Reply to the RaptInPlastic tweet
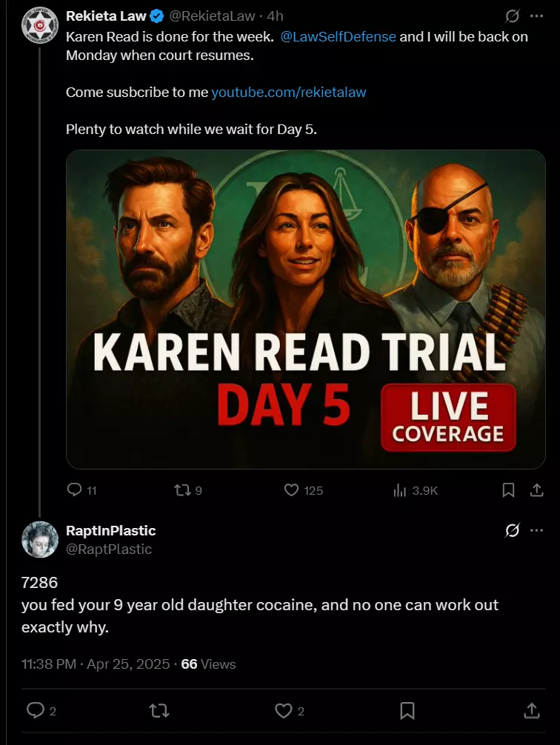 [41, 711]
